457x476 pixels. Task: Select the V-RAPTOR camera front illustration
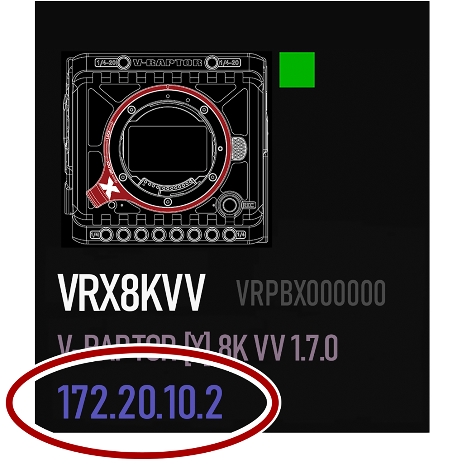pos(167,149)
